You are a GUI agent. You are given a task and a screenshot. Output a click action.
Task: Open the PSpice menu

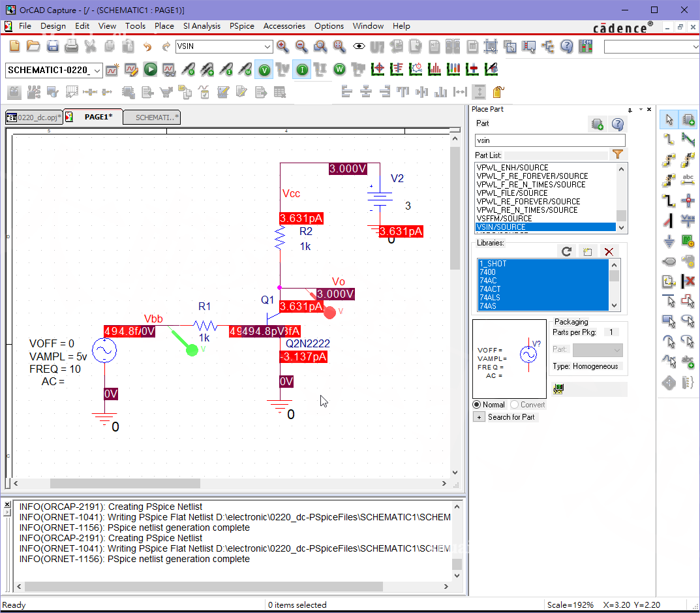[242, 26]
